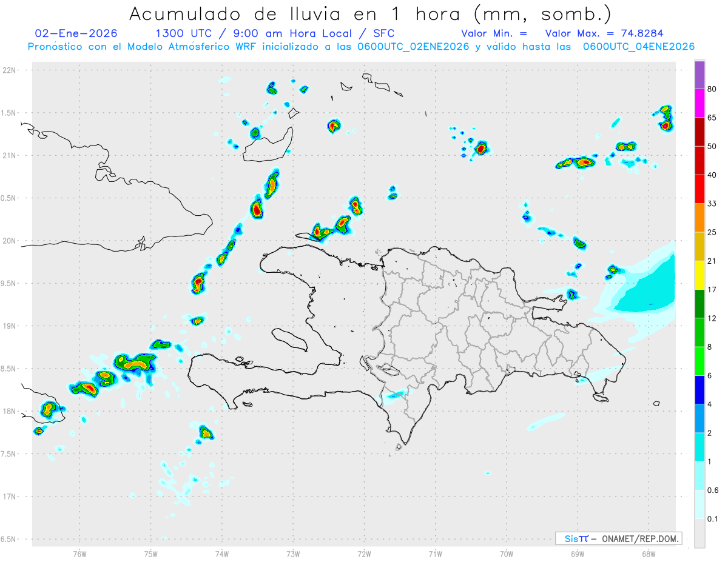Screen dimensions: 728x562
Task: Click the colorbar value label '50'
Action: (x=712, y=147)
